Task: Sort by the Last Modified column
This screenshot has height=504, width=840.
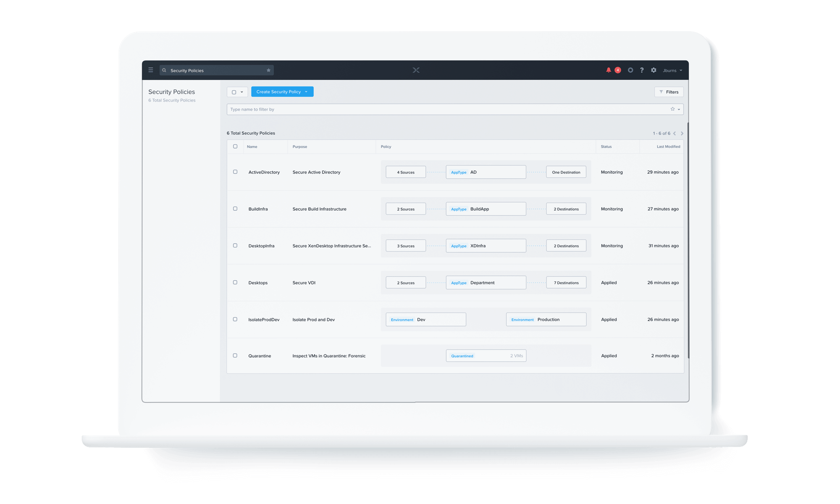Action: coord(668,147)
